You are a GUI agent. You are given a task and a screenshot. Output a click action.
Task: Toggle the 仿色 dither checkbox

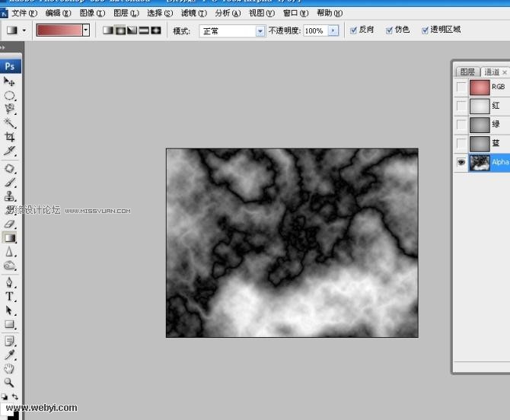[x=389, y=30]
